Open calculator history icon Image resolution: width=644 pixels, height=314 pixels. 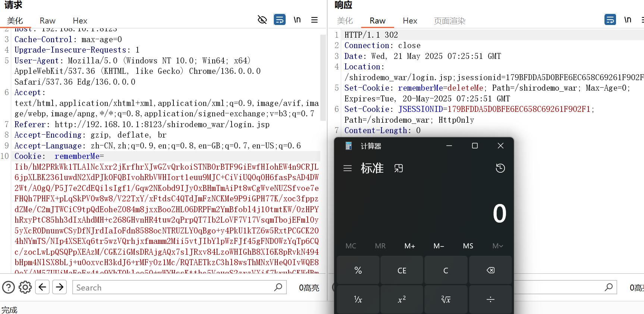click(500, 168)
